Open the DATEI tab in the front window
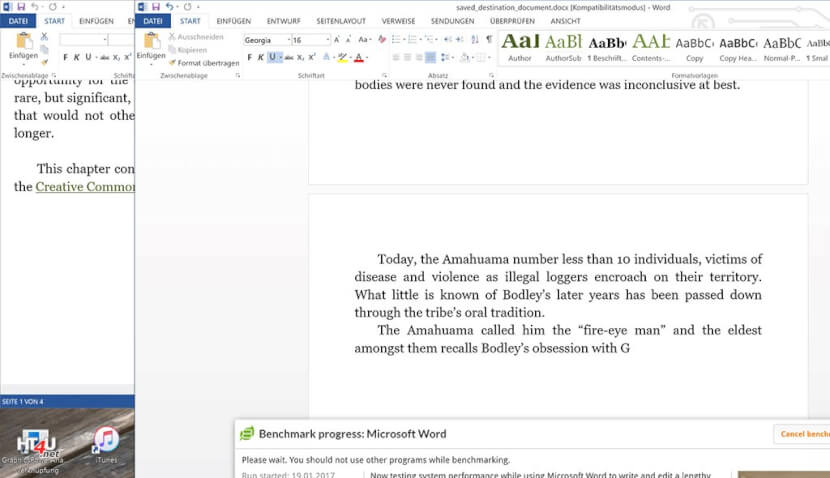Screen dimensions: 830x478 [153, 21]
